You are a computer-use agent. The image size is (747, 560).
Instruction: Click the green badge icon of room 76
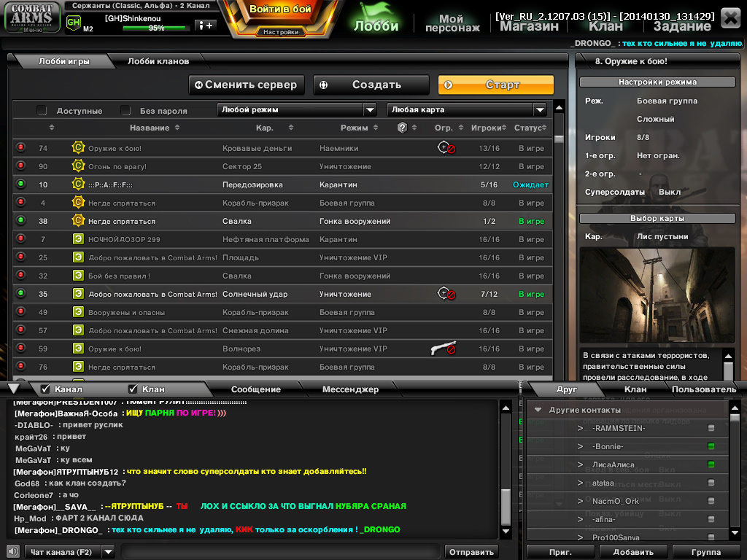(78, 367)
